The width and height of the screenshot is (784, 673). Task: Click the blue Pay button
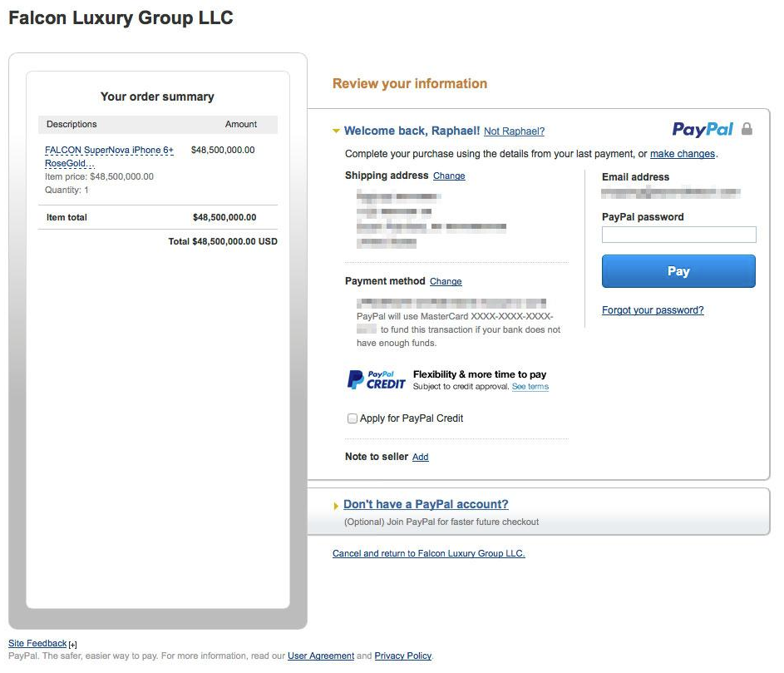coord(678,271)
